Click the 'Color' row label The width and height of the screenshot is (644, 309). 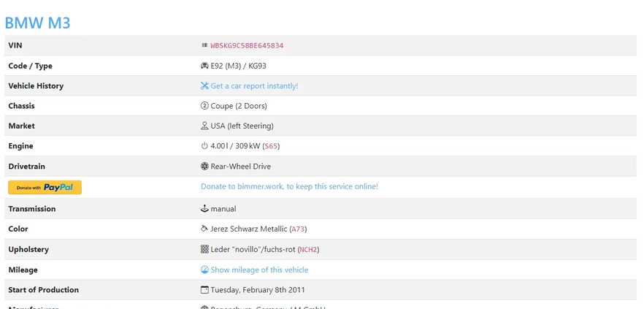18,229
